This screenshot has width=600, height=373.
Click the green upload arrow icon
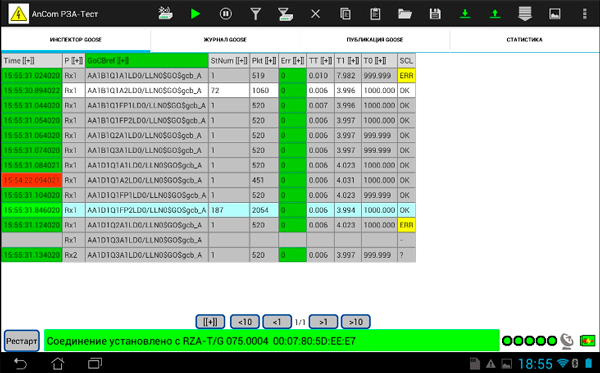pyautogui.click(x=495, y=14)
